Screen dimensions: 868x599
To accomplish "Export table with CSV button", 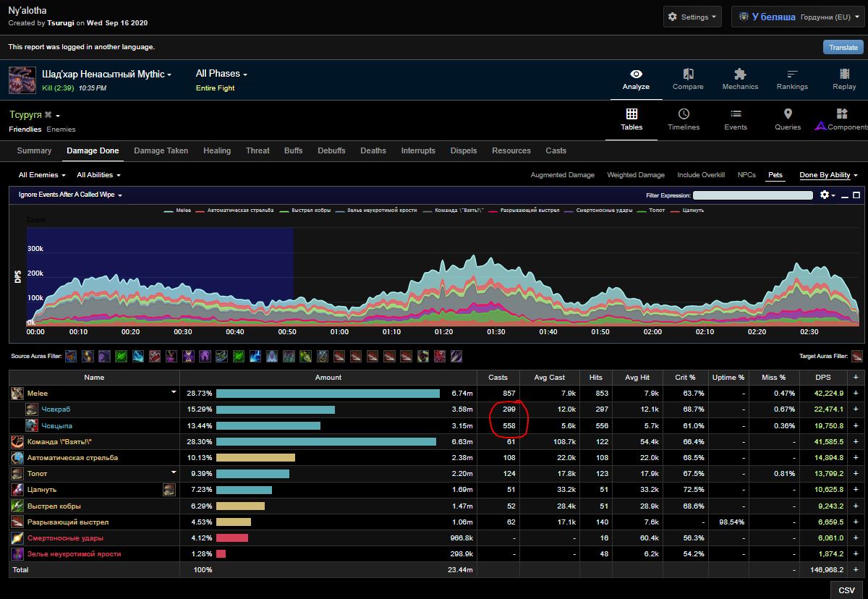I will pos(846,590).
